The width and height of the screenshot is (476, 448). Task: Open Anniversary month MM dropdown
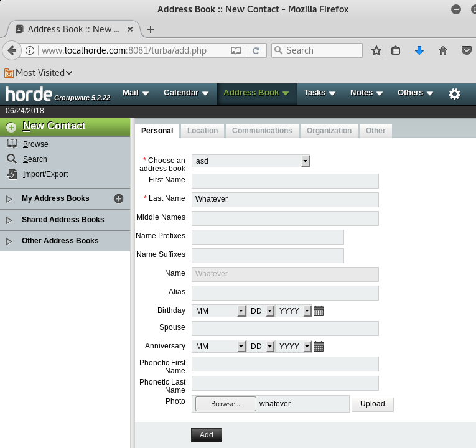pyautogui.click(x=218, y=347)
